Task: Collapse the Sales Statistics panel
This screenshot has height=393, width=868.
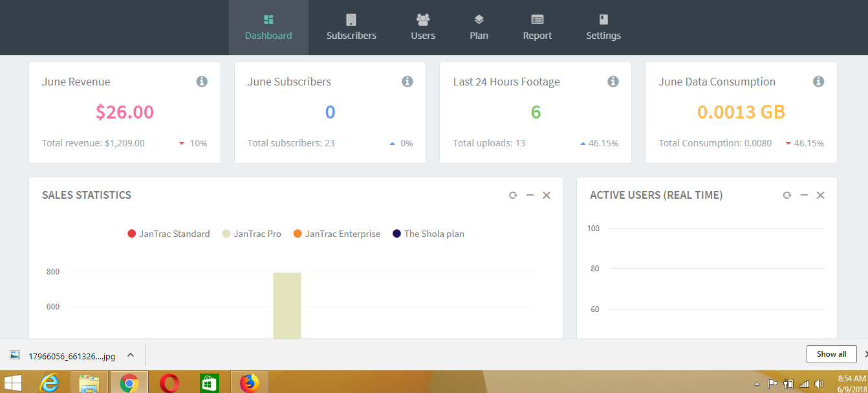Action: tap(530, 196)
